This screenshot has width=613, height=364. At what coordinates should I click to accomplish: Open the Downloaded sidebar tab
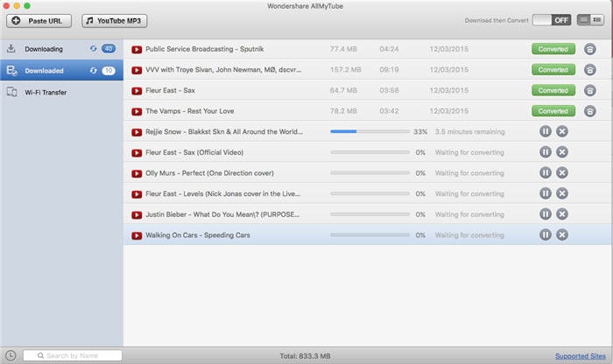pos(62,70)
